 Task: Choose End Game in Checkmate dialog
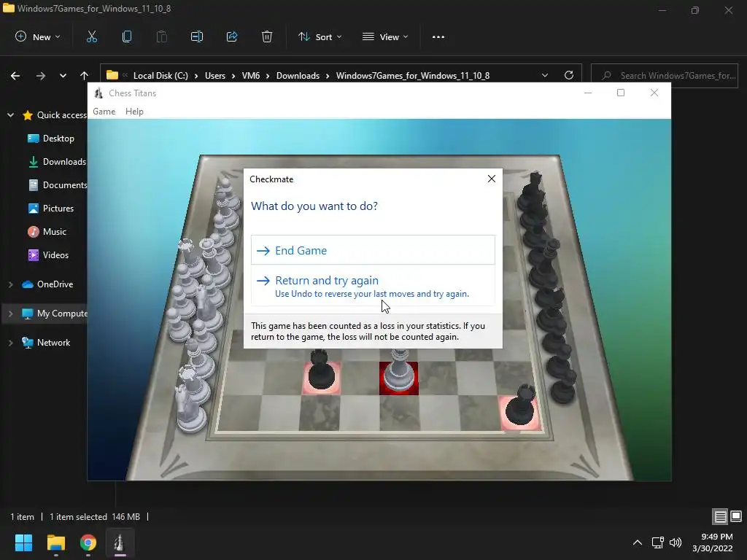pyautogui.click(x=373, y=250)
